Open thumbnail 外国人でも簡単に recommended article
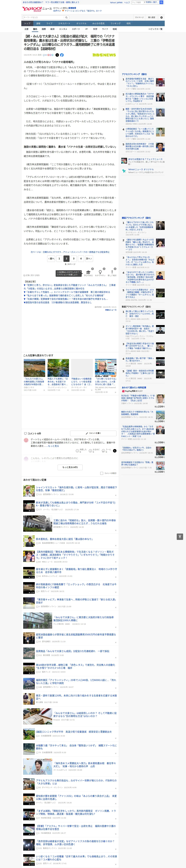The height and width of the screenshot is (868, 186). [x=58, y=368]
